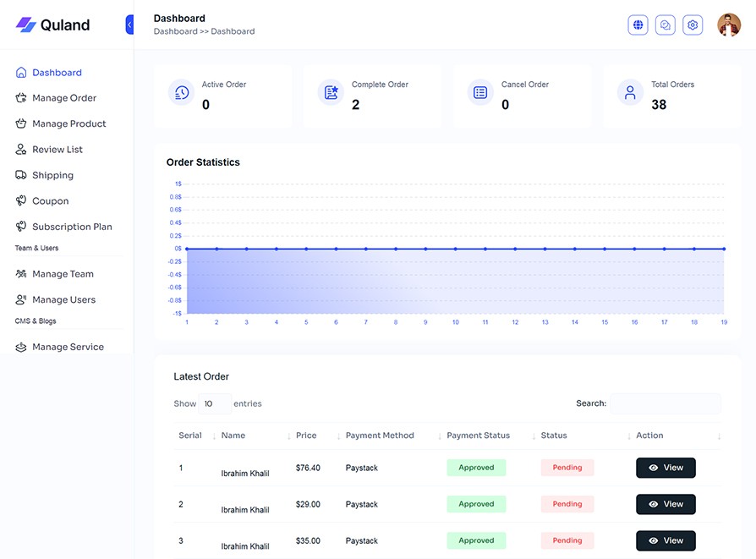
Task: Click the Latest Order search field
Action: 666,403
